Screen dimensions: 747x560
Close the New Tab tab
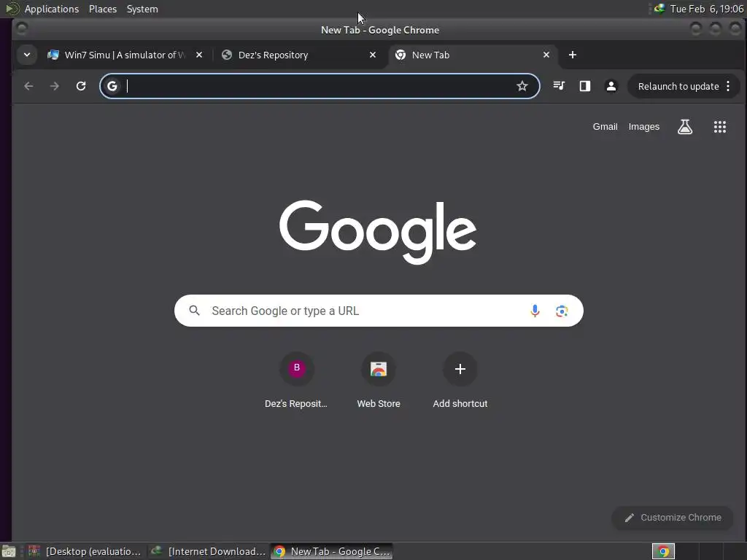[x=546, y=55]
